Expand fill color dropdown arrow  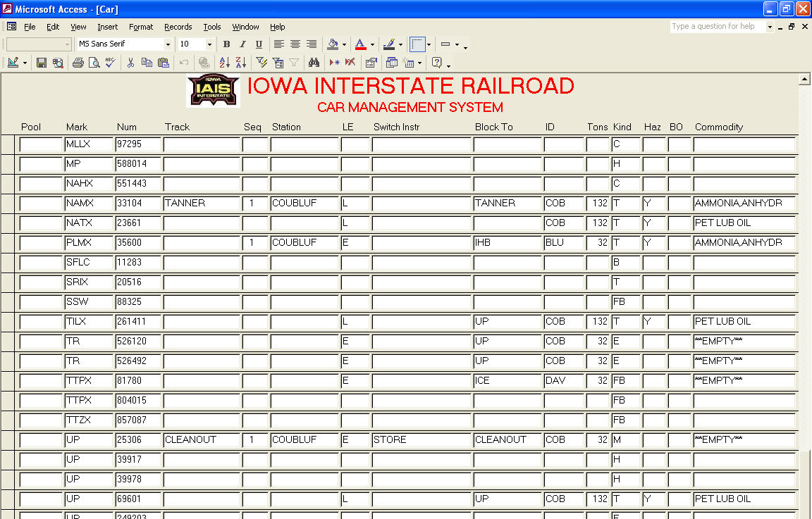tap(345, 44)
